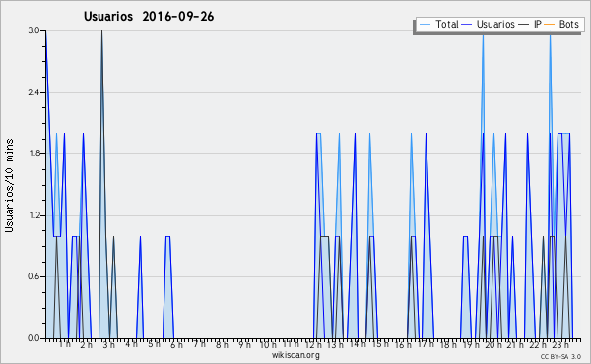
Task: Click the y-axis value '0.6'
Action: click(33, 277)
